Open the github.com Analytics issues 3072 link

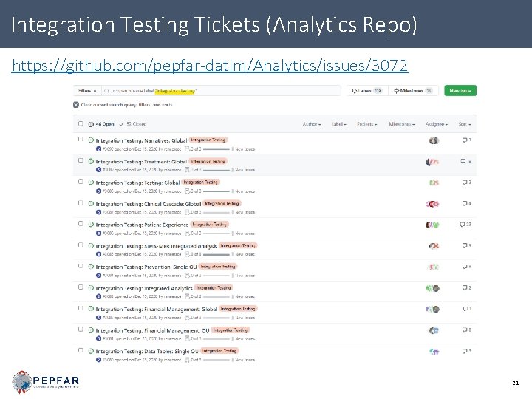[x=210, y=66]
